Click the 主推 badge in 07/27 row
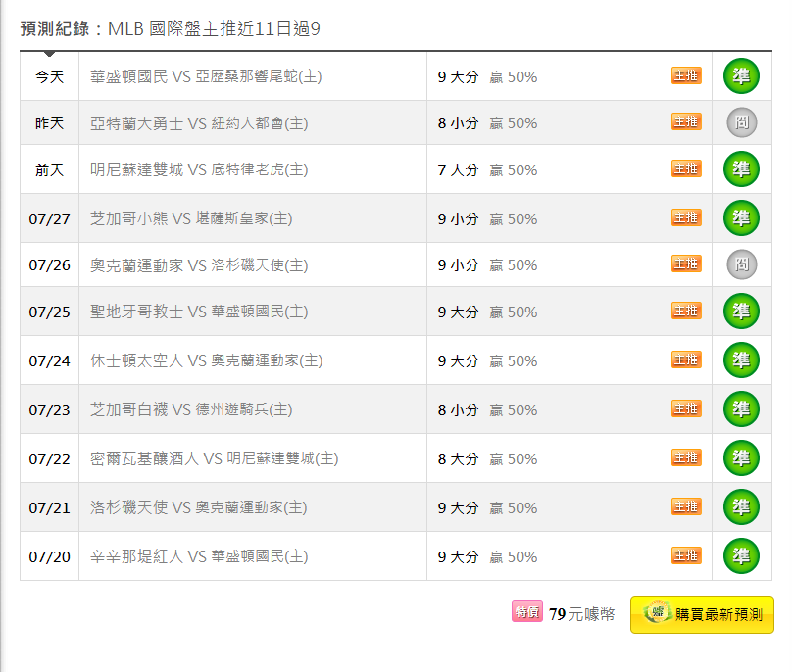 (686, 217)
